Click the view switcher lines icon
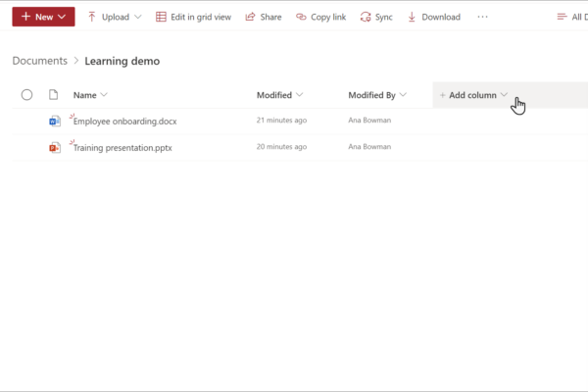Viewport: 588px width, 392px height. [562, 17]
